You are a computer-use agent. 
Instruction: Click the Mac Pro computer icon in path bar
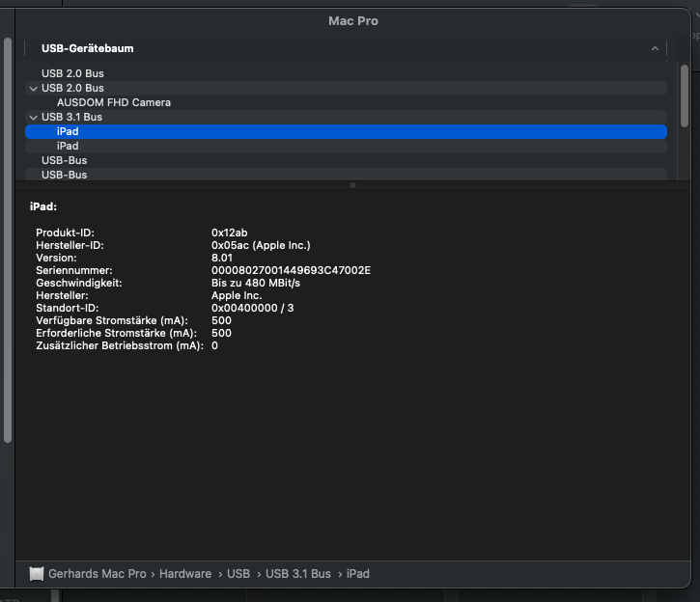(37, 573)
